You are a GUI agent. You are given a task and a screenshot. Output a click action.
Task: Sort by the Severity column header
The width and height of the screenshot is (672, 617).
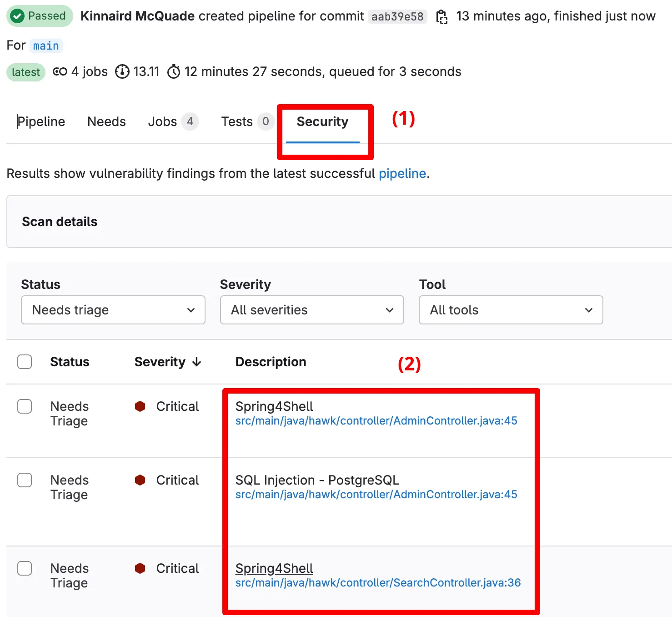160,362
